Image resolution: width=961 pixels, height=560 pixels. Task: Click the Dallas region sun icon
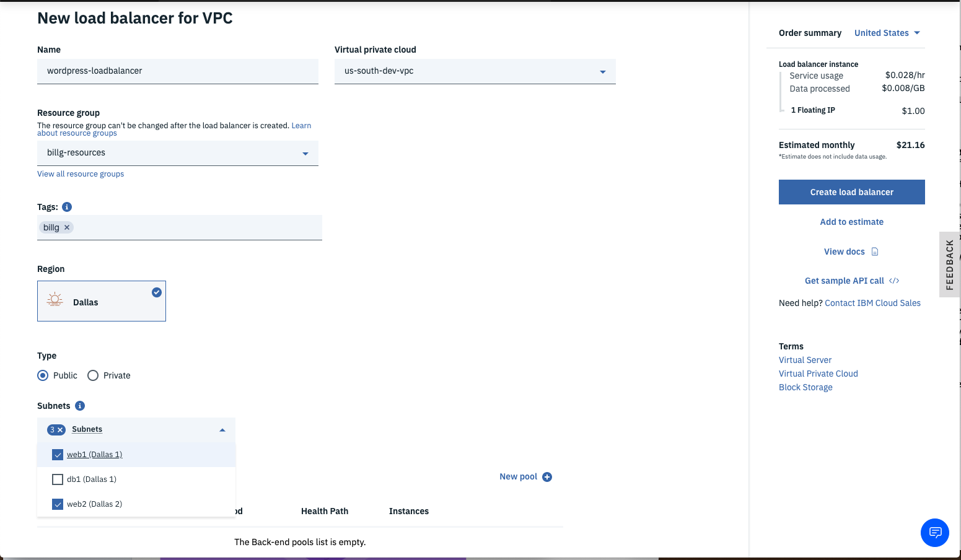click(x=55, y=300)
